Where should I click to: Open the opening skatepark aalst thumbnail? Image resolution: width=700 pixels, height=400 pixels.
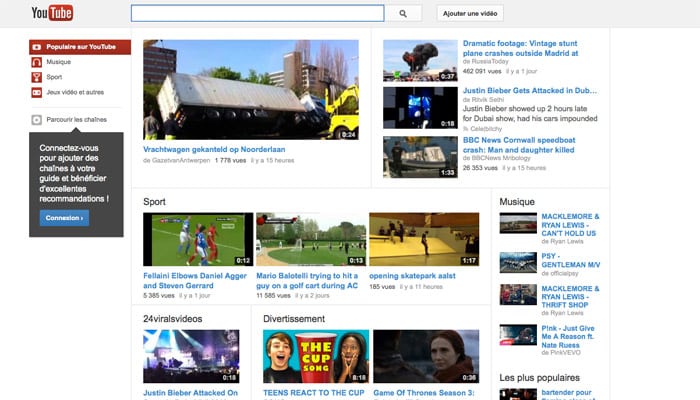[x=424, y=239]
